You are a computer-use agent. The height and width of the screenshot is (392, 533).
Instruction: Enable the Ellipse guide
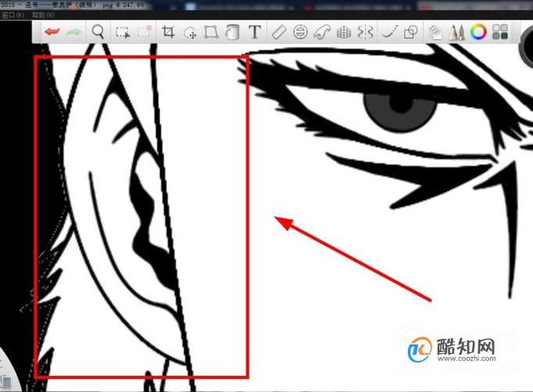[300, 32]
